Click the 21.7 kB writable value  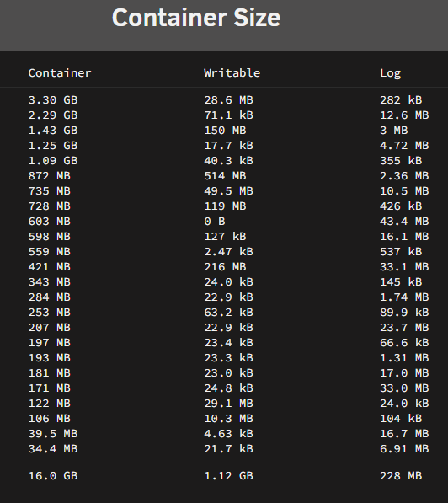(x=229, y=449)
